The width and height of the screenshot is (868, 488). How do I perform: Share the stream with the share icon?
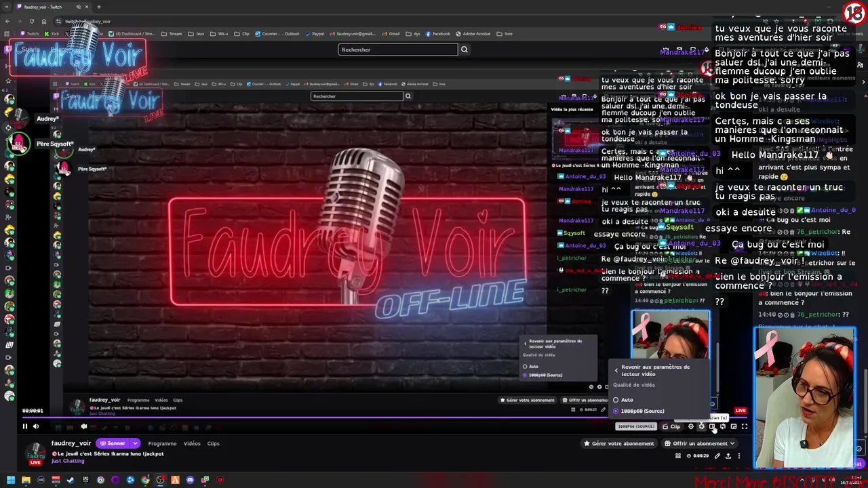coord(728,456)
